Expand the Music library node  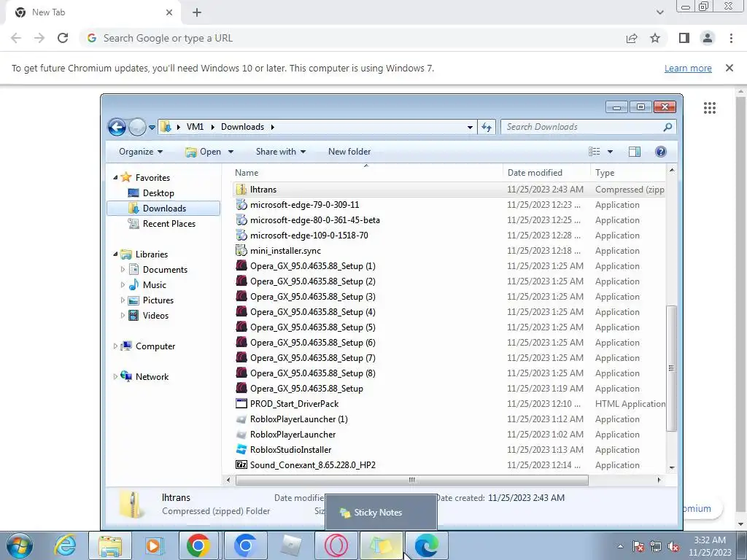point(123,285)
